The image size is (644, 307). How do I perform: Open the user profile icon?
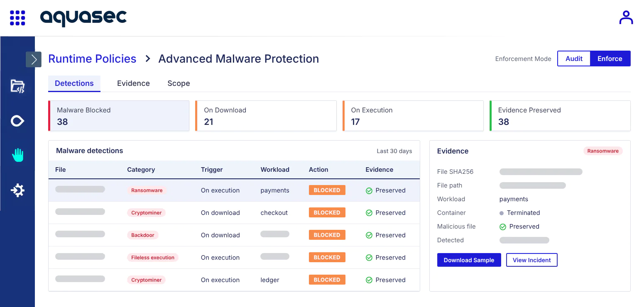[626, 18]
